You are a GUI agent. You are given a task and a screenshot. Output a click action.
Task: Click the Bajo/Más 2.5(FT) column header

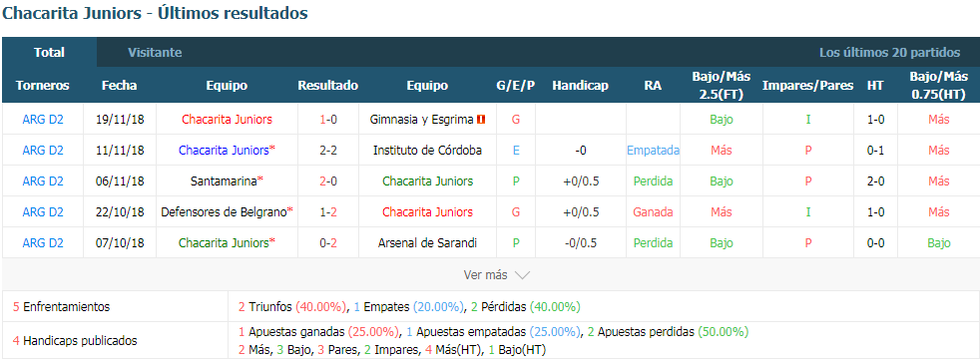[x=722, y=86]
